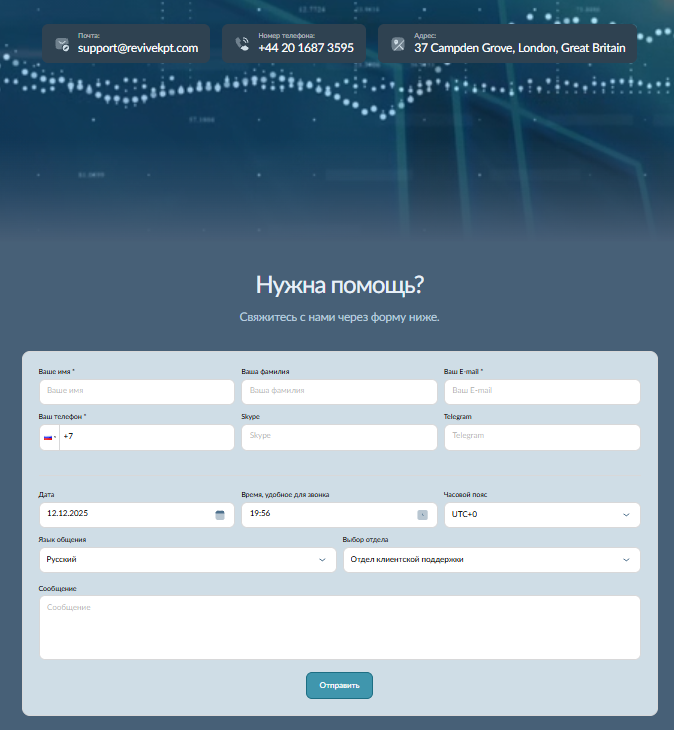Expand the Русский language dropdown
The image size is (674, 730).
click(188, 560)
